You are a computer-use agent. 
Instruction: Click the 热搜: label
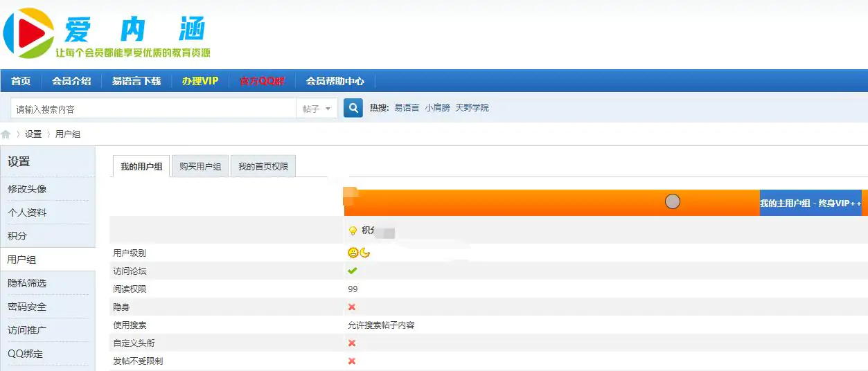pyautogui.click(x=379, y=108)
